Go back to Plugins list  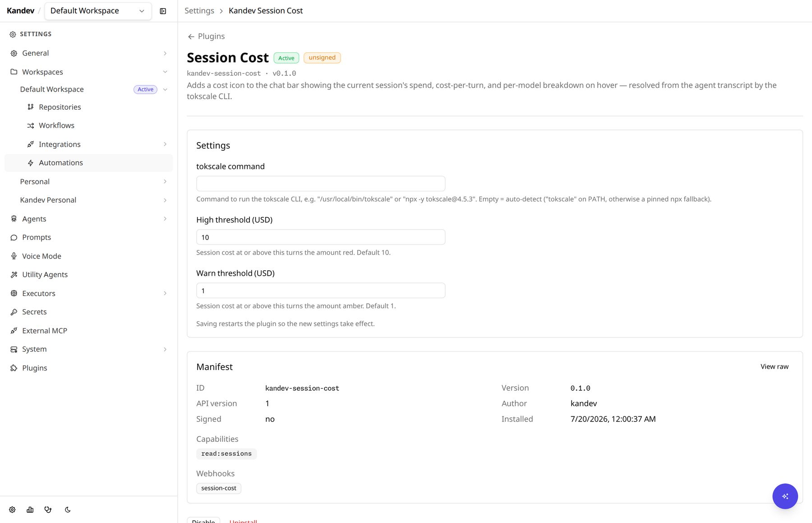pos(206,37)
